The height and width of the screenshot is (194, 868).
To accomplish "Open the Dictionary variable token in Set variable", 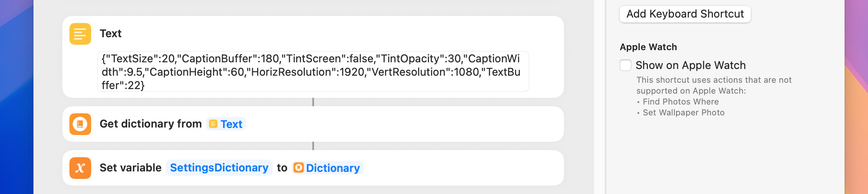I will coord(327,168).
